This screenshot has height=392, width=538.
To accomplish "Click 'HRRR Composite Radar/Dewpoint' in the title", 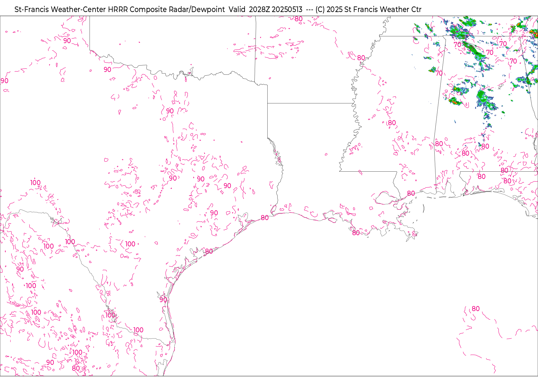I will (x=166, y=10).
